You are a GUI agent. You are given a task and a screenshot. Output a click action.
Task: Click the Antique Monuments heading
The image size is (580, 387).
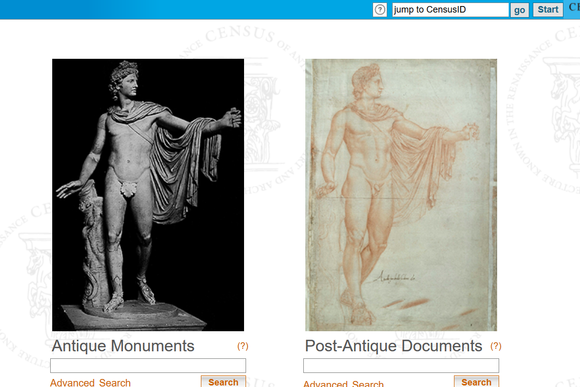(x=123, y=346)
